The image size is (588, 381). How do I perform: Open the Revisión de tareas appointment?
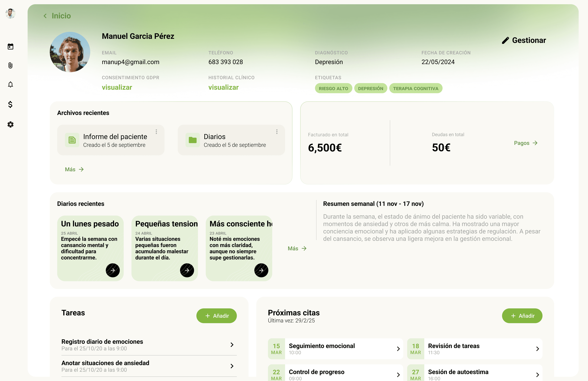[x=475, y=349]
